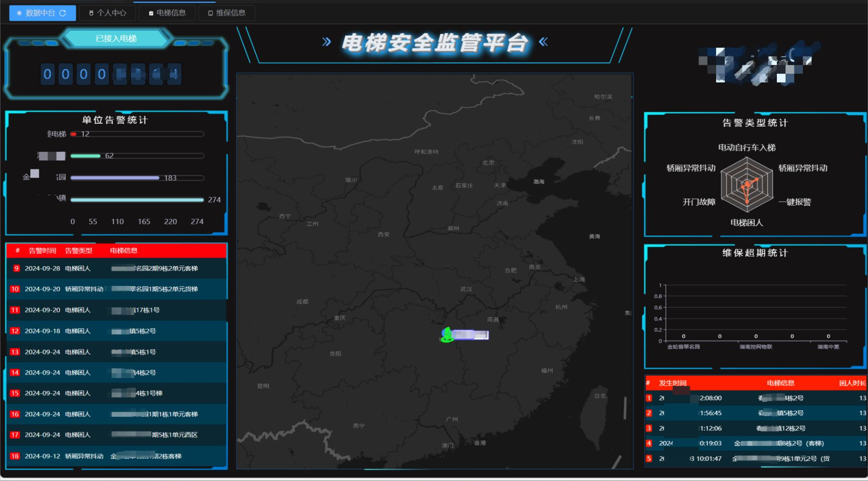Click the device icon beside 维保信息

coord(210,13)
